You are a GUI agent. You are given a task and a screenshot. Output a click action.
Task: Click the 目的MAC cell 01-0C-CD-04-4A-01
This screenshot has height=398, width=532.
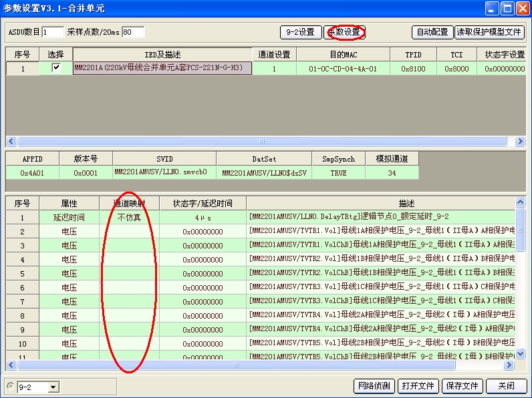[x=342, y=68]
